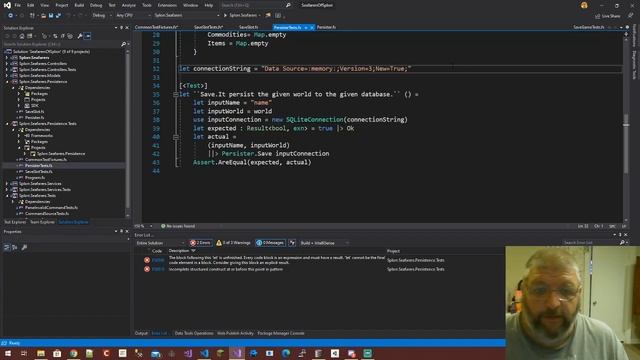Click the Search Solution Explorer input field
Viewport: 640px width, 360px height.
pos(61,44)
